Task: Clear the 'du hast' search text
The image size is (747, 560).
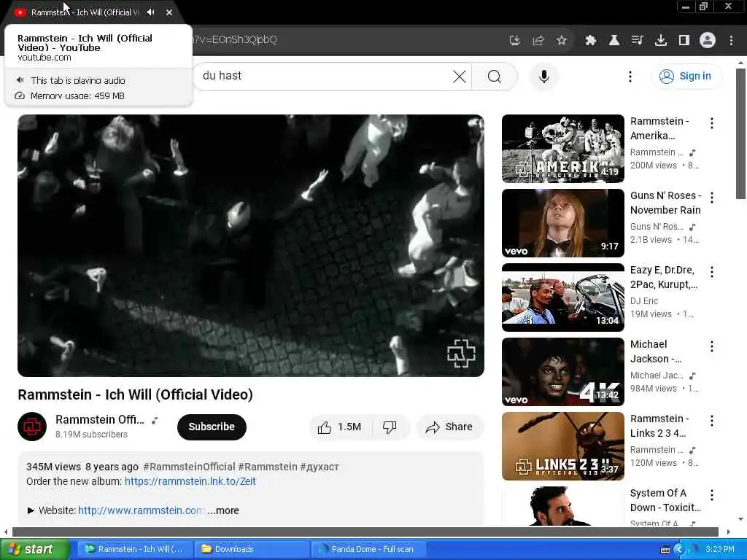Action: (460, 76)
